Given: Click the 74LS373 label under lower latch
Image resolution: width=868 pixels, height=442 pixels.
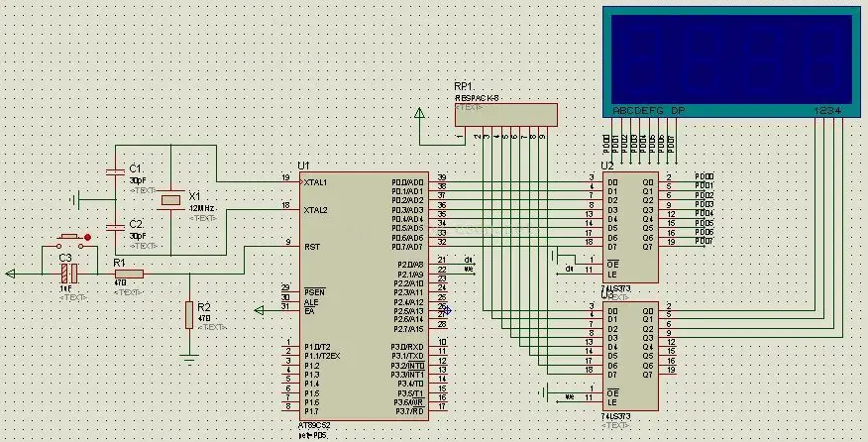Looking at the screenshot, I should pyautogui.click(x=615, y=416).
